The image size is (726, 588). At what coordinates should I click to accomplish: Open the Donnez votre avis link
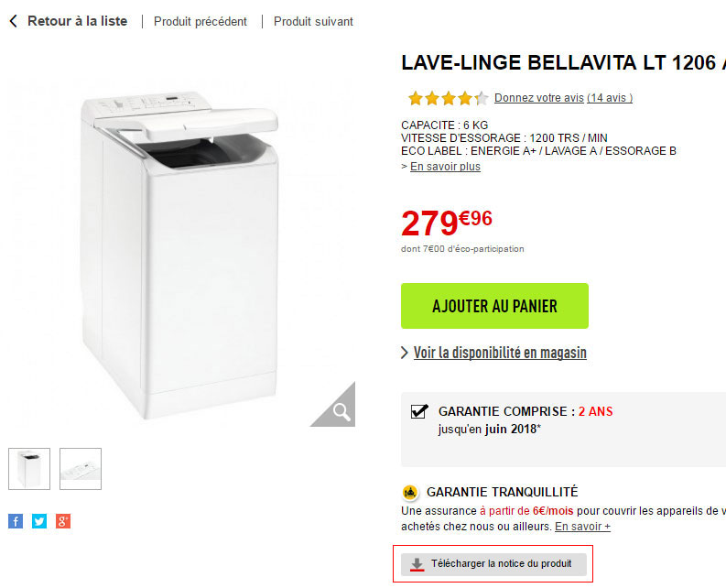tap(538, 98)
